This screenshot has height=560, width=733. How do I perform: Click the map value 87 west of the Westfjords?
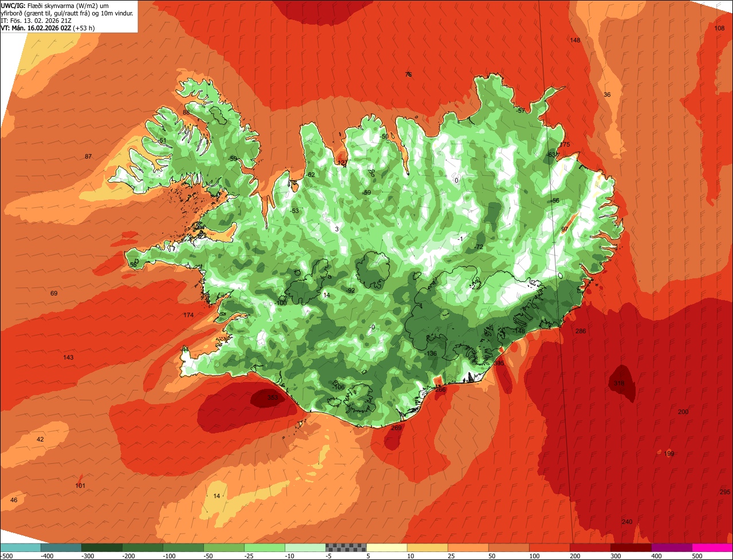pyautogui.click(x=88, y=156)
